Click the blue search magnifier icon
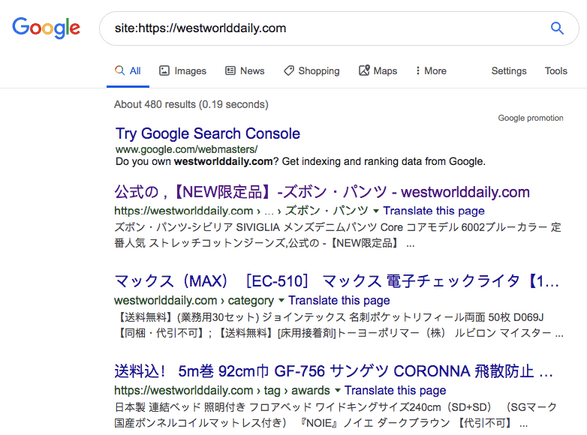587x435 pixels. [557, 28]
